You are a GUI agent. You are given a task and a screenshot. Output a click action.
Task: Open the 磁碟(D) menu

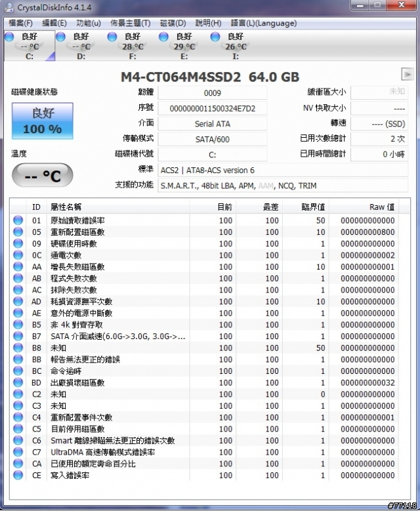(x=173, y=23)
